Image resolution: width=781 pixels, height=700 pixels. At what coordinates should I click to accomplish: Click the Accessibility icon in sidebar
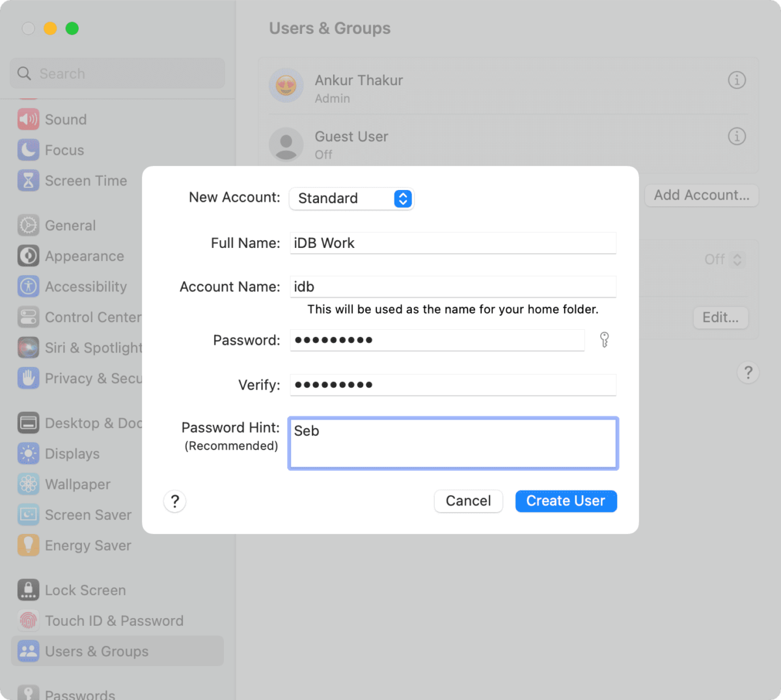tap(28, 287)
